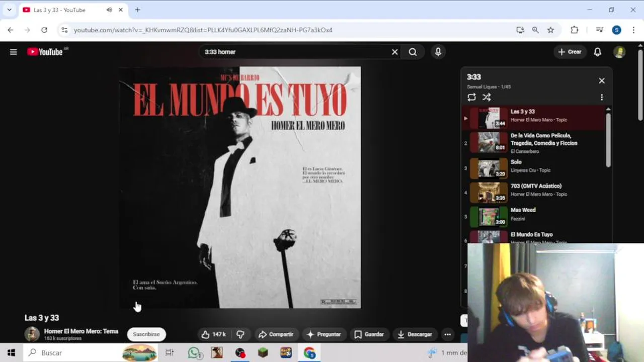The image size is (644, 362).
Task: Open more actions ellipsis under video
Action: coord(447,334)
